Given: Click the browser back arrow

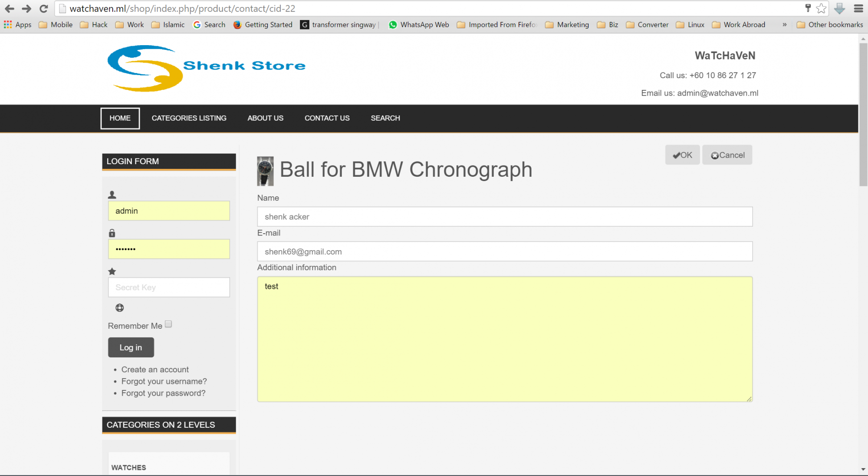Looking at the screenshot, I should coord(10,9).
